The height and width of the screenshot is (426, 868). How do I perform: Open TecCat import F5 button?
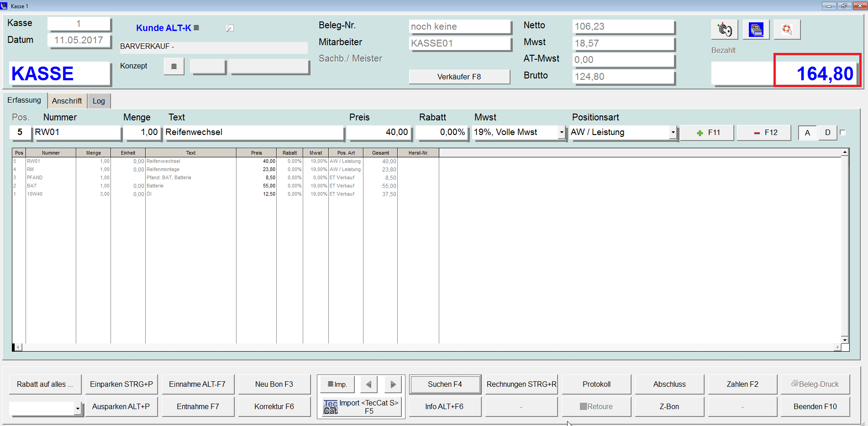(361, 407)
